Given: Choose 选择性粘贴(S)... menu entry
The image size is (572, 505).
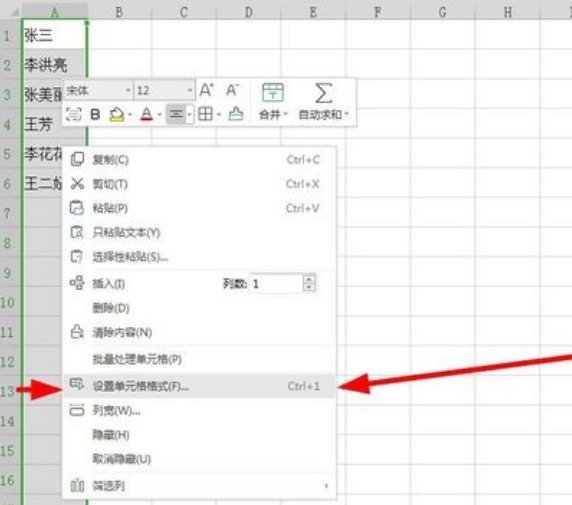Looking at the screenshot, I should [x=199, y=257].
